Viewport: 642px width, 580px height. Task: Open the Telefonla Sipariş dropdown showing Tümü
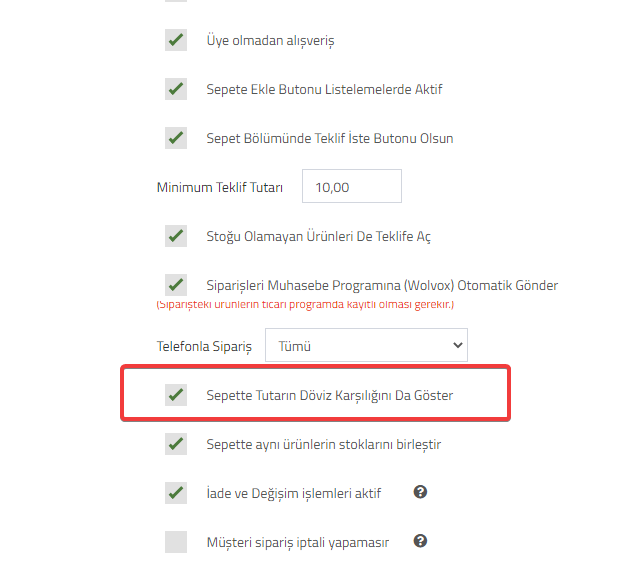366,345
